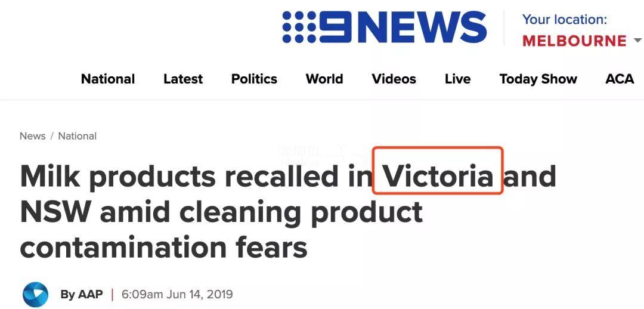Viewport: 644px width, 309px height.
Task: Click 'contamination fears' in the headline
Action: coord(163,248)
